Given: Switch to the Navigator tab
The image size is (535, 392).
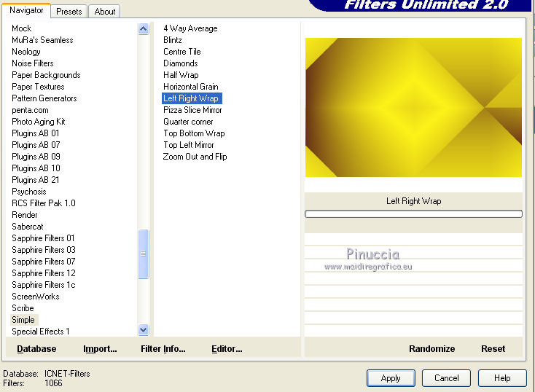Looking at the screenshot, I should pos(26,10).
